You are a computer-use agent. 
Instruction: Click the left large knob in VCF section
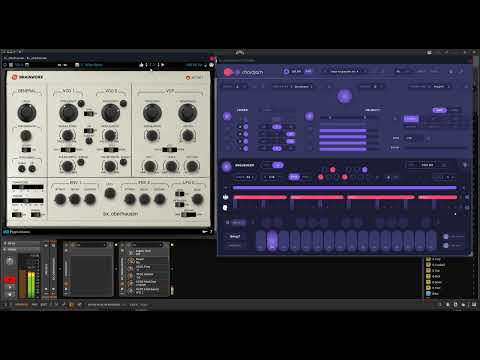point(152,113)
